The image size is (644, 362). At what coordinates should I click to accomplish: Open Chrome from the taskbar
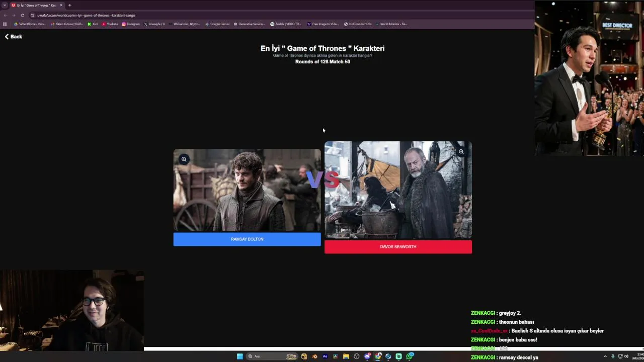(378, 356)
